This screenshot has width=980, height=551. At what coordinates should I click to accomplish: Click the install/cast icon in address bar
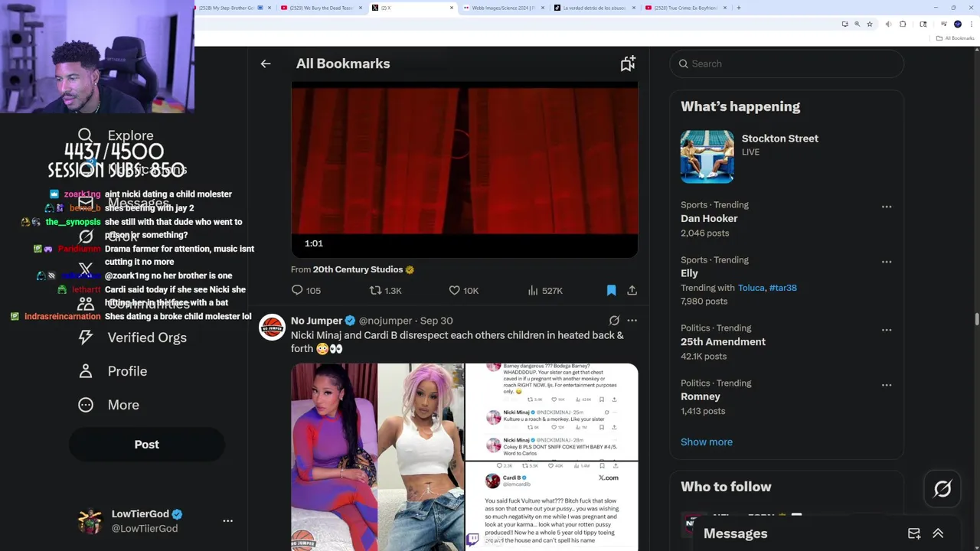pyautogui.click(x=844, y=24)
